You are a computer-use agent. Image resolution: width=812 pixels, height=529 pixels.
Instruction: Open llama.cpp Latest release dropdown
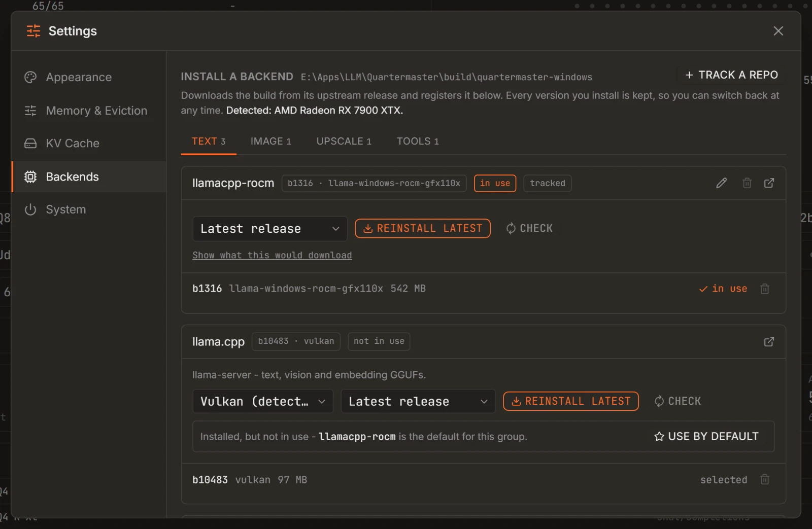click(x=418, y=401)
